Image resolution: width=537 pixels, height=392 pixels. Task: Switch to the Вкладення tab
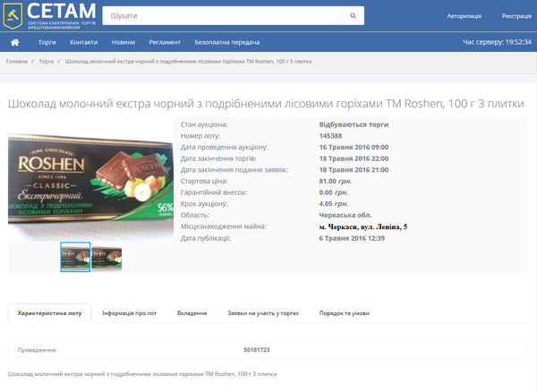192,313
